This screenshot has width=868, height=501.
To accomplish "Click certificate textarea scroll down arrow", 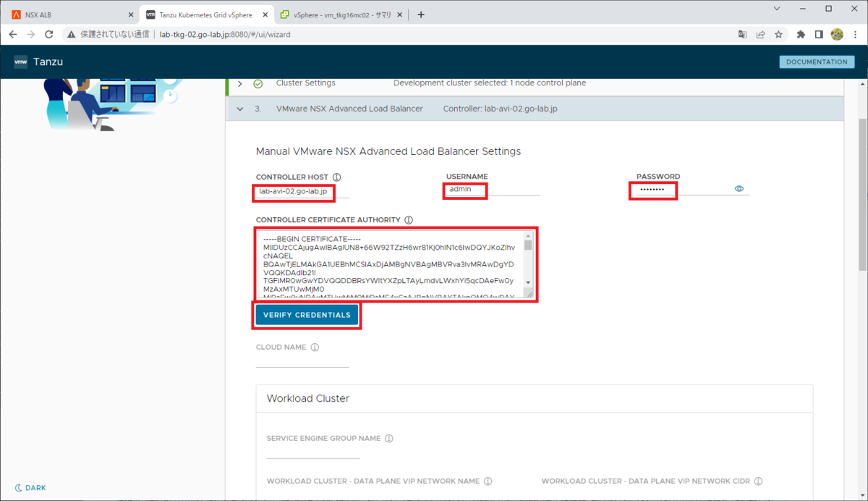I will coord(528,282).
